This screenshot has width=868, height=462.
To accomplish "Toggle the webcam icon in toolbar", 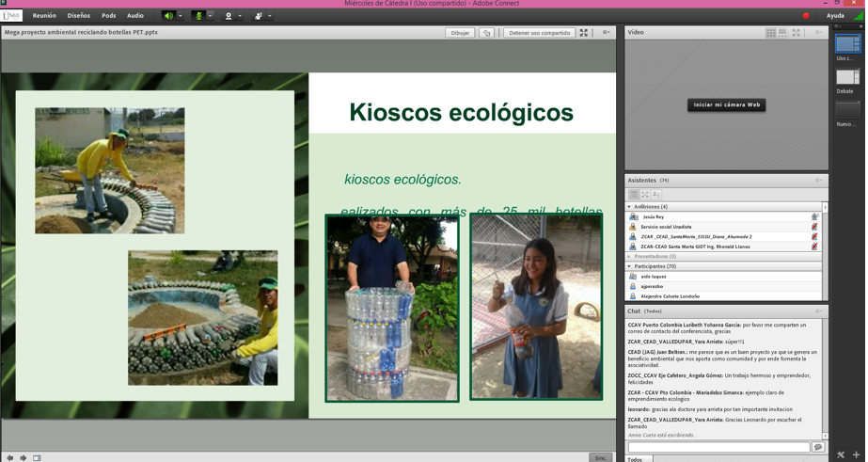I will (x=229, y=15).
